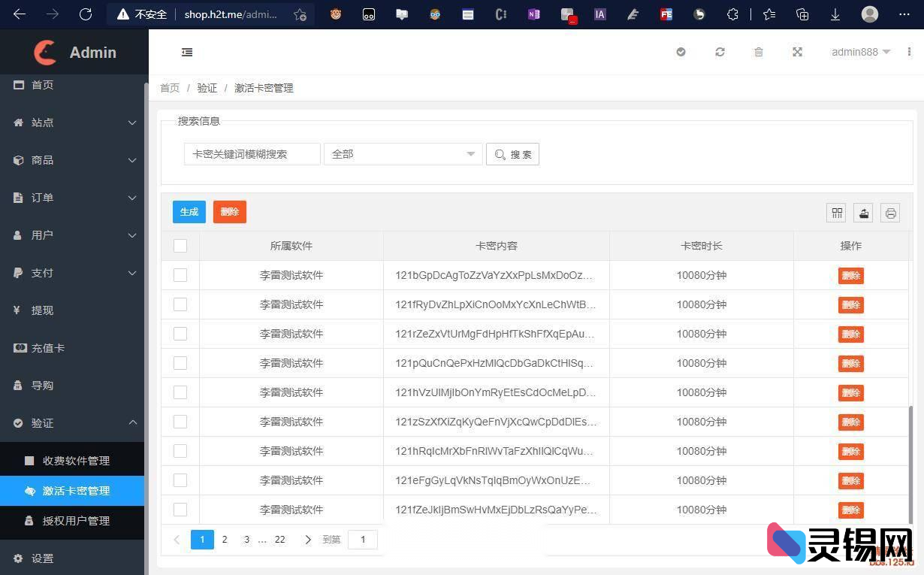Viewport: 924px width, 575px height.
Task: Click the trash clear-cache icon in header
Action: [x=758, y=52]
